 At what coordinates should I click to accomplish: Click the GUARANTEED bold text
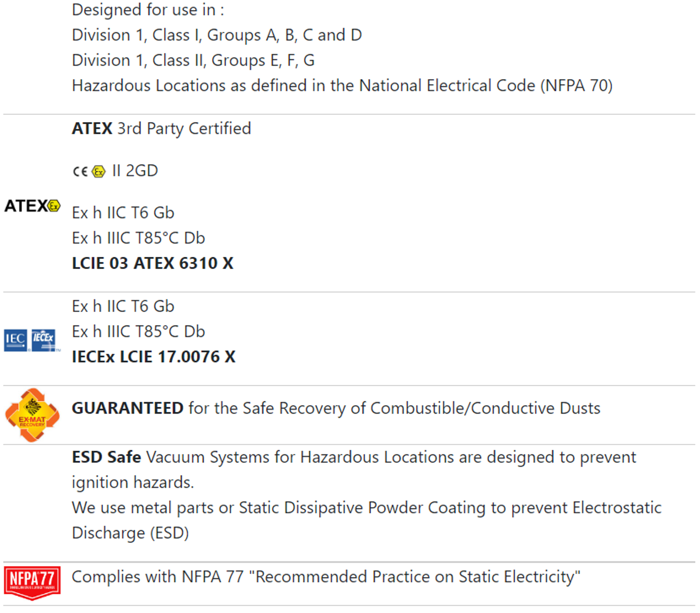pos(128,408)
